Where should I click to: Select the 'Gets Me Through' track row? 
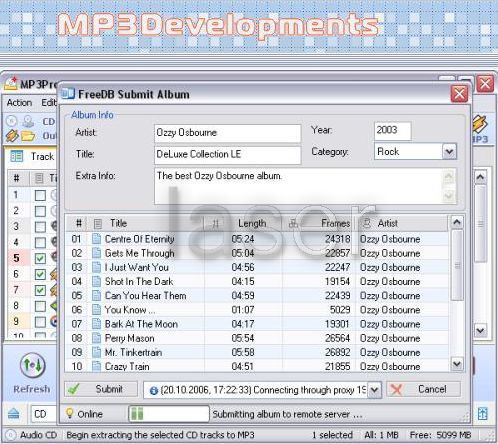coord(257,253)
